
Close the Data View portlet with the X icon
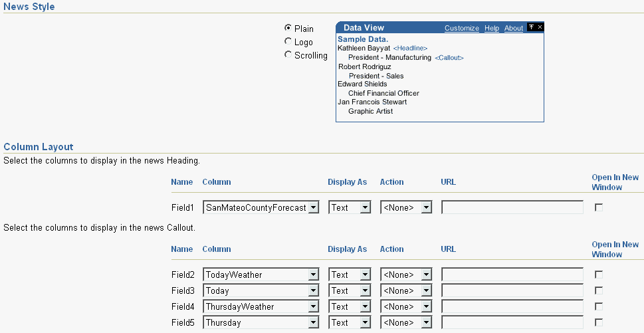540,27
